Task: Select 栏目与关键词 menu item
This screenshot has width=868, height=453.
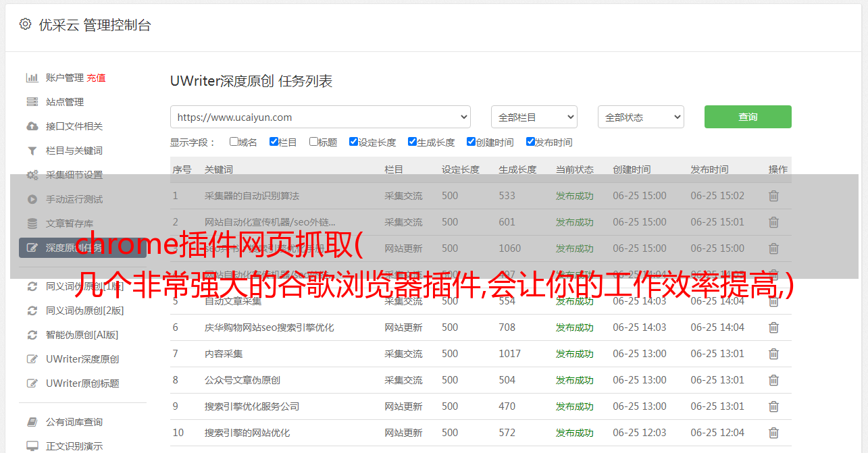Action: click(x=74, y=151)
